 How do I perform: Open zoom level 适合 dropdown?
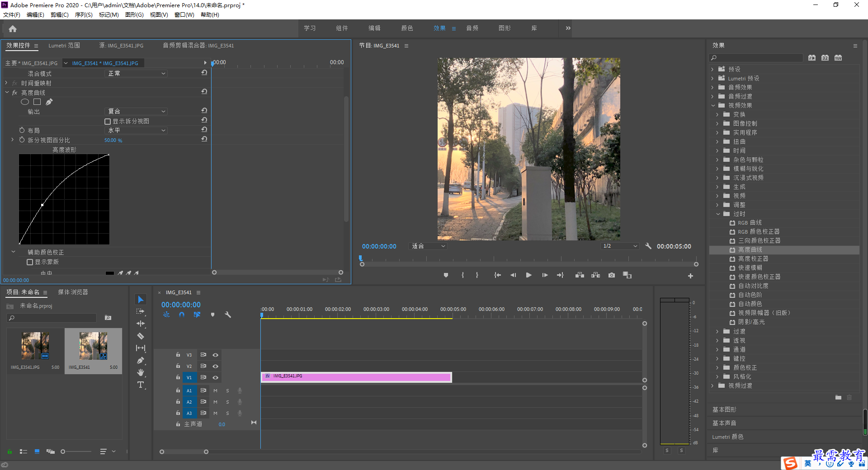coord(428,246)
